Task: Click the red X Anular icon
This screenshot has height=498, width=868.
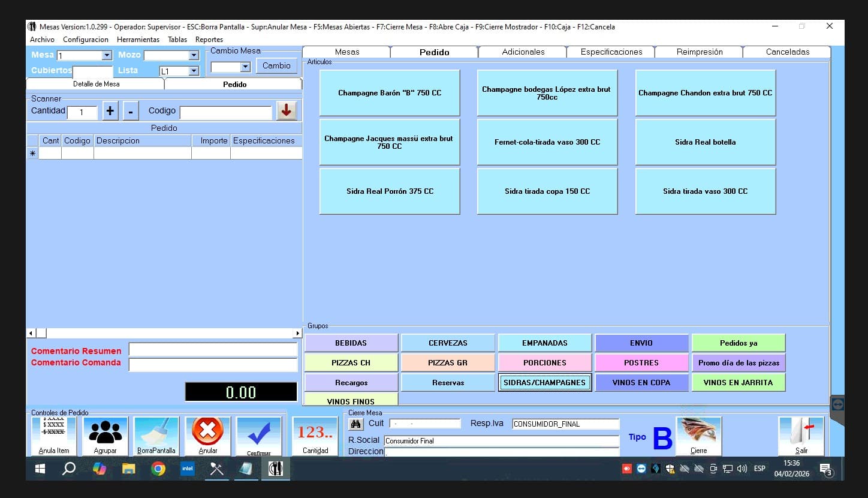Action: pos(207,436)
